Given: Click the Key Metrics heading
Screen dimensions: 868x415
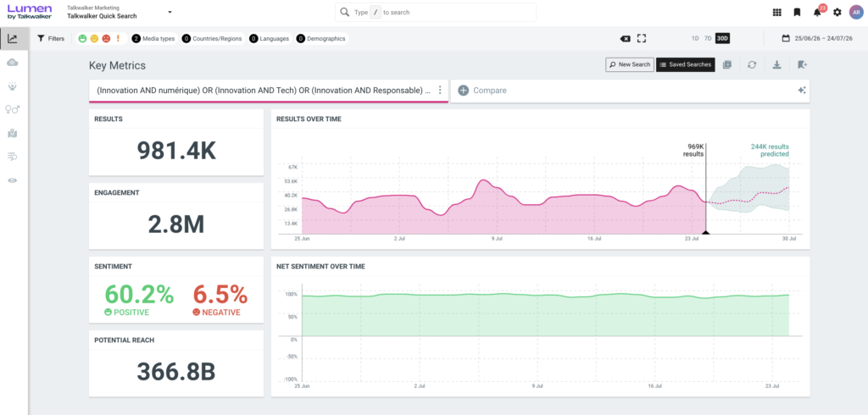Looking at the screenshot, I should click(x=117, y=66).
